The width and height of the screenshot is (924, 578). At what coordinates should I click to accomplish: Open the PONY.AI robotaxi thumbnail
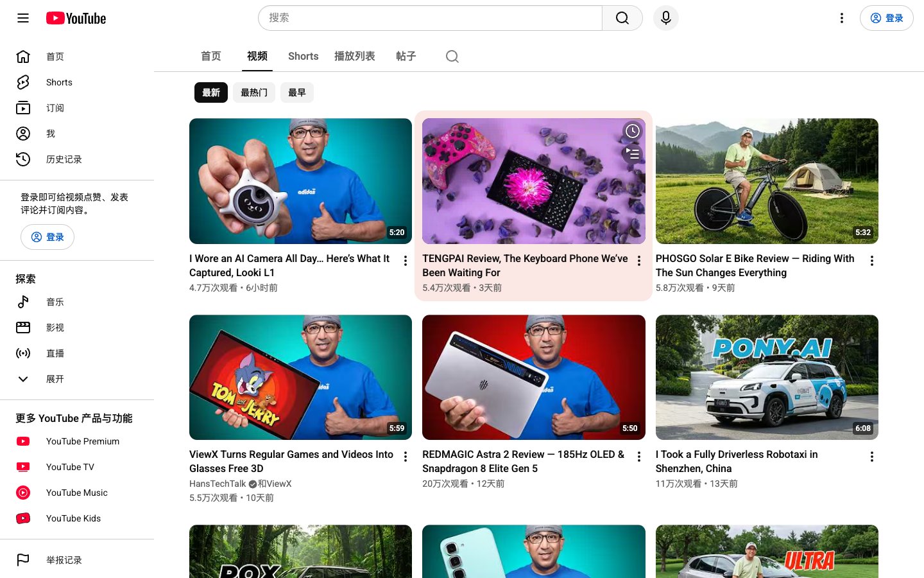point(767,378)
